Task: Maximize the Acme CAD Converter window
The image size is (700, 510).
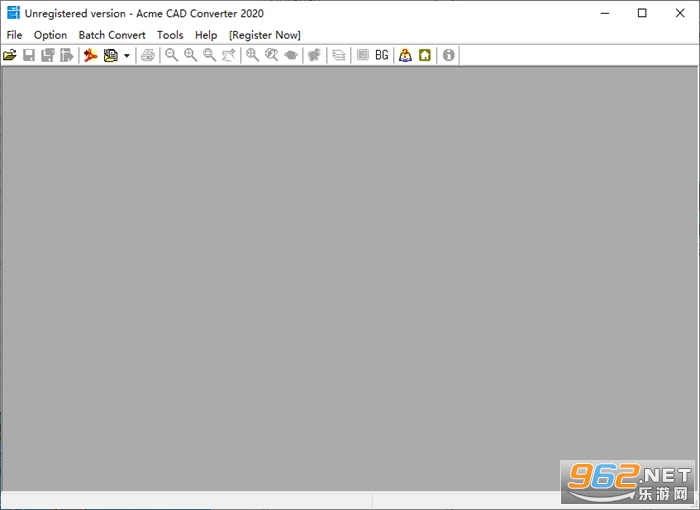Action: [642, 13]
